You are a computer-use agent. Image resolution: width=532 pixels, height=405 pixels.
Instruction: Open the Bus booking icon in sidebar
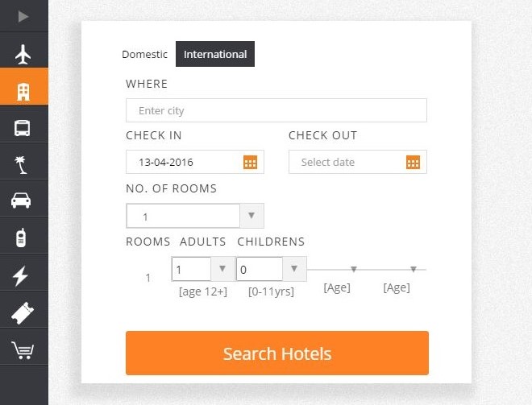[23, 128]
